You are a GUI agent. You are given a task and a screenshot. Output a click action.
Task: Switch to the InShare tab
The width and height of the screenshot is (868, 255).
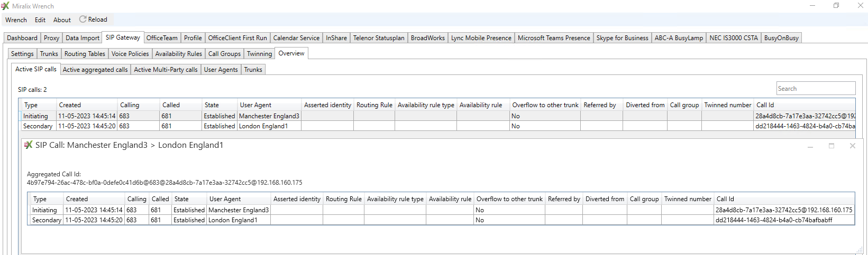(336, 38)
